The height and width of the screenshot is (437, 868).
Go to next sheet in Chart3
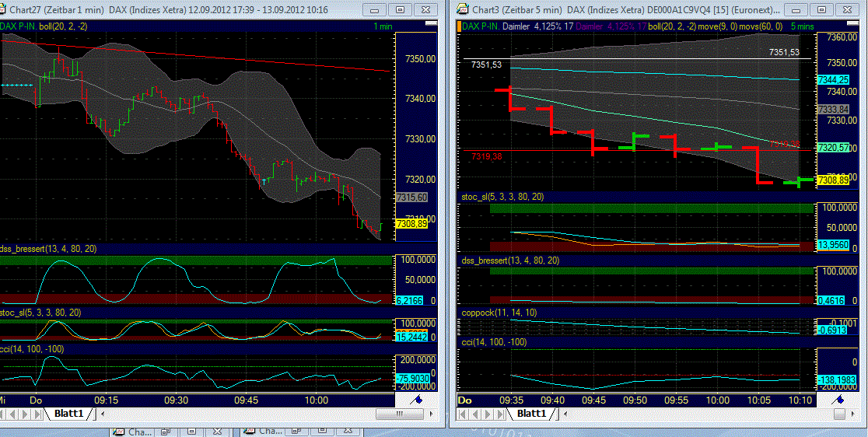coord(488,414)
